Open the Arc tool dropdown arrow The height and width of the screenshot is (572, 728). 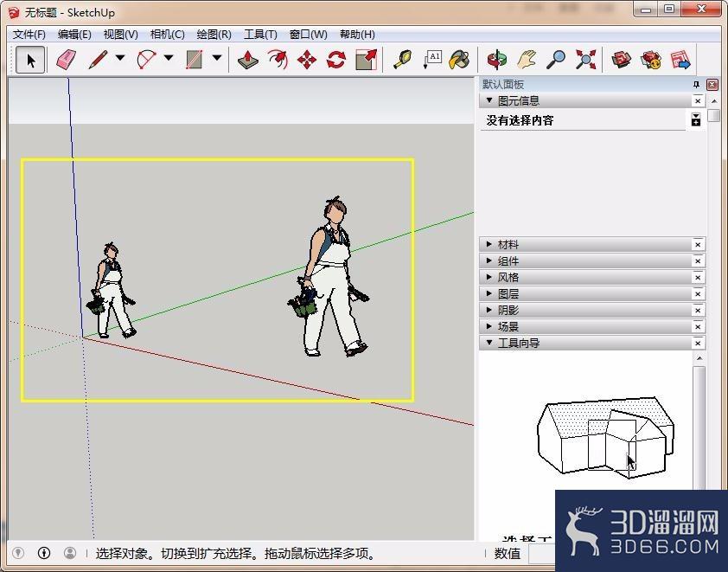pyautogui.click(x=169, y=59)
